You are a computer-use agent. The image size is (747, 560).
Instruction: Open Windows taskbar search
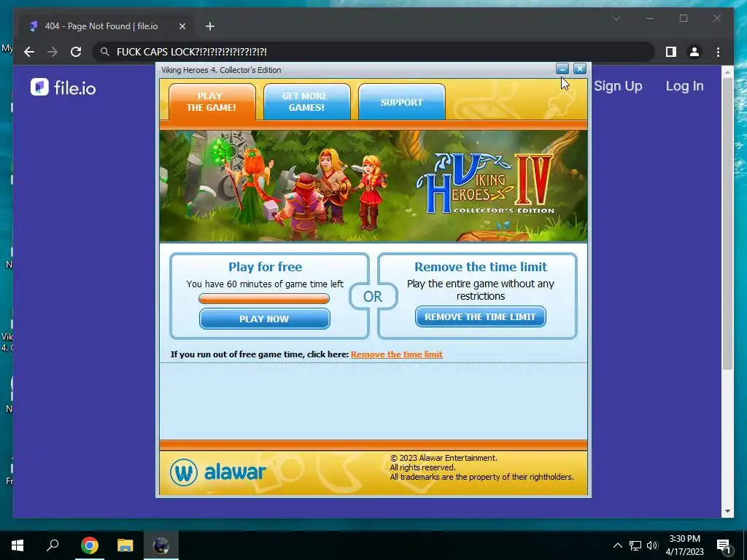point(53,545)
